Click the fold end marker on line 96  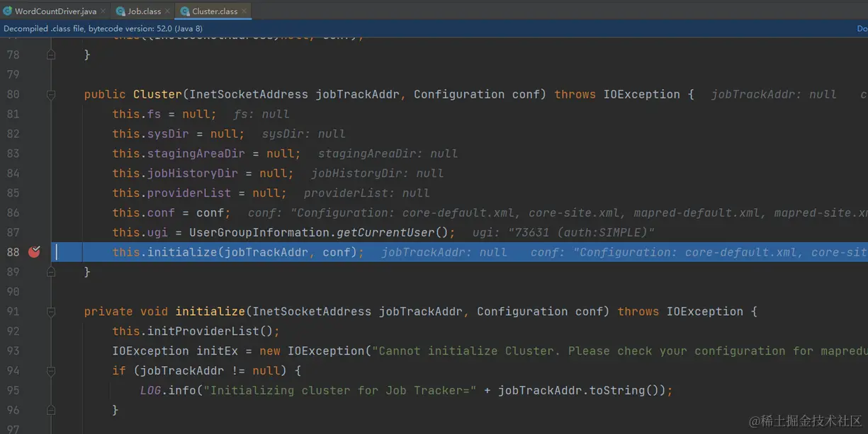[x=51, y=410]
